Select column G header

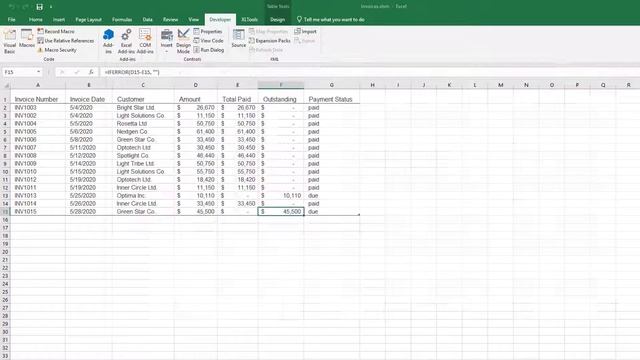pyautogui.click(x=331, y=85)
